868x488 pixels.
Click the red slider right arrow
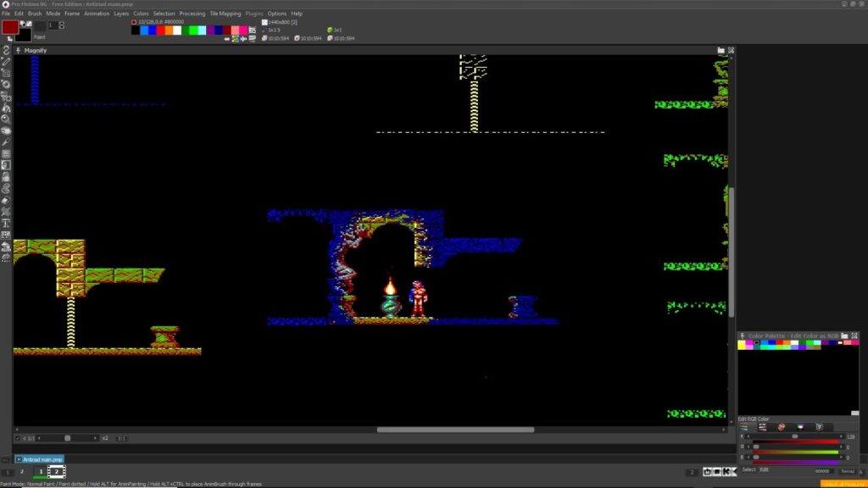tap(841, 436)
